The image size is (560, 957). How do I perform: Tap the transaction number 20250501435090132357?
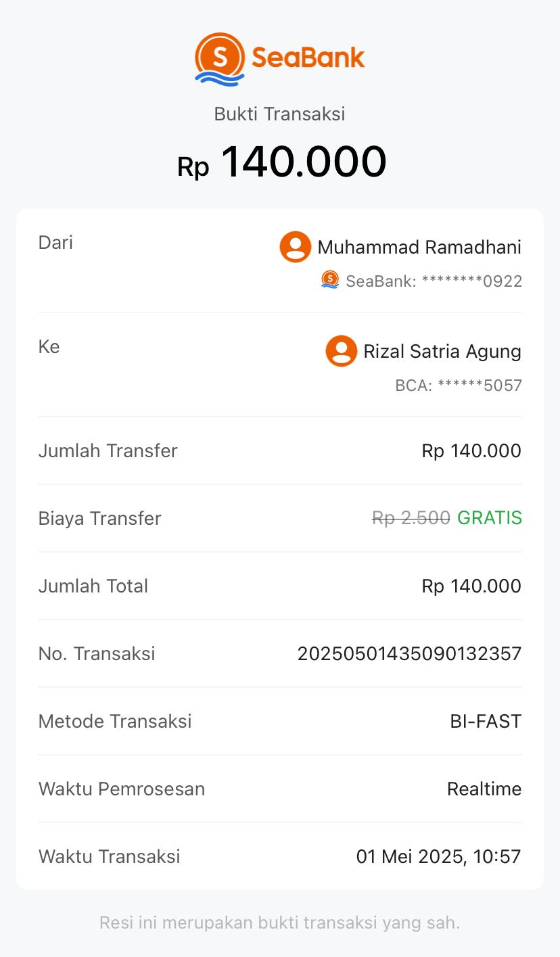pyautogui.click(x=409, y=653)
